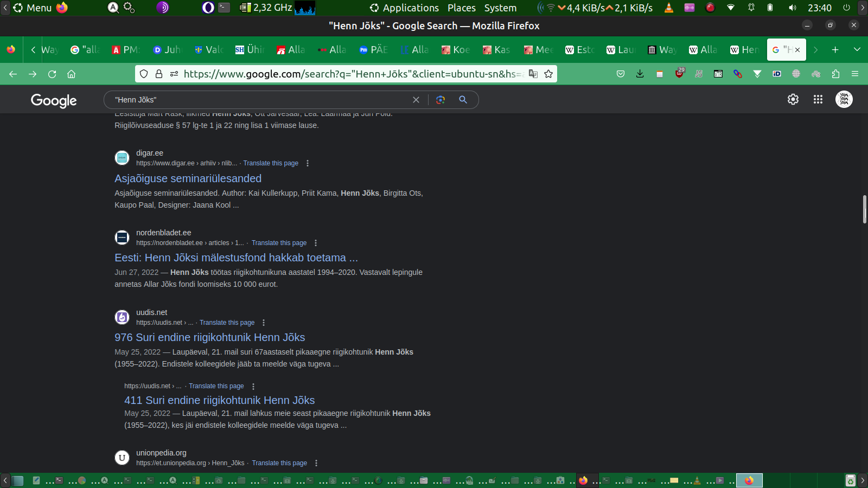This screenshot has width=868, height=488.
Task: Submit the Google search with magnifier
Action: tap(463, 100)
